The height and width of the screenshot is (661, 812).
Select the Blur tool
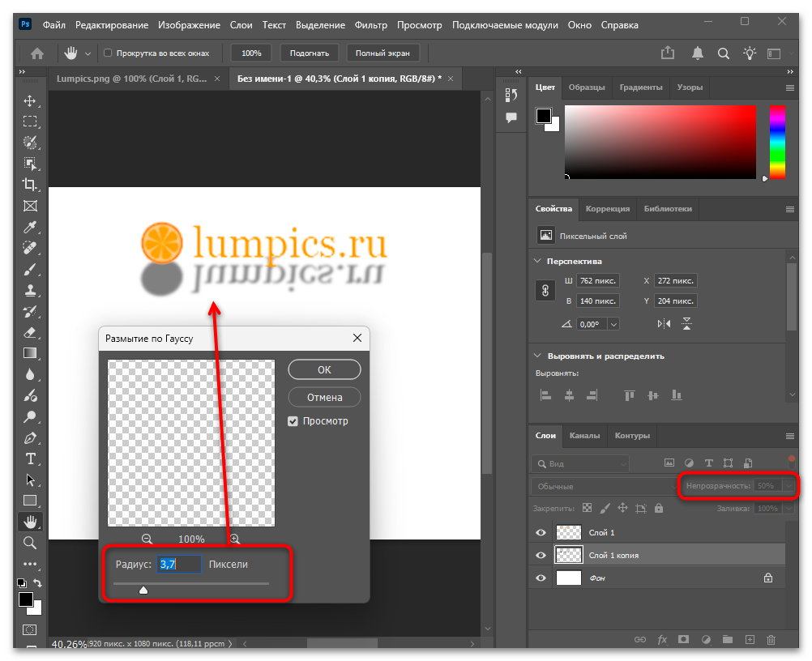pyautogui.click(x=30, y=375)
